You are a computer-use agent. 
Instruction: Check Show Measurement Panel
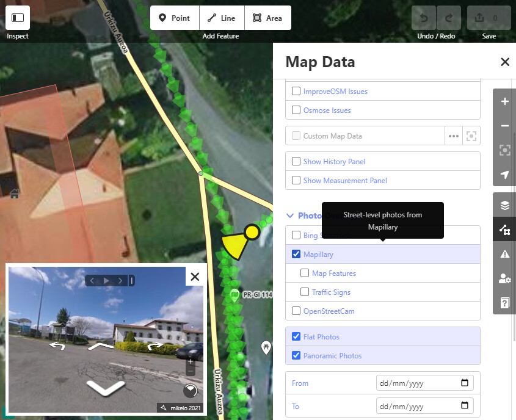(296, 180)
